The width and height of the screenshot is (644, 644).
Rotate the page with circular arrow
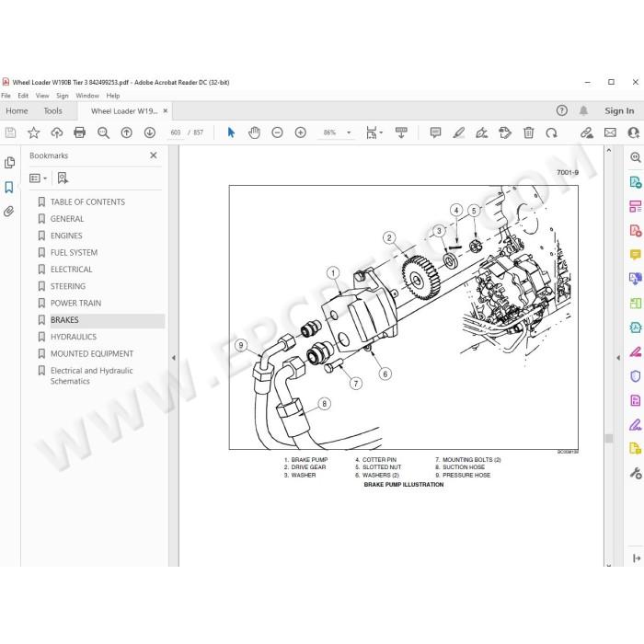click(552, 132)
